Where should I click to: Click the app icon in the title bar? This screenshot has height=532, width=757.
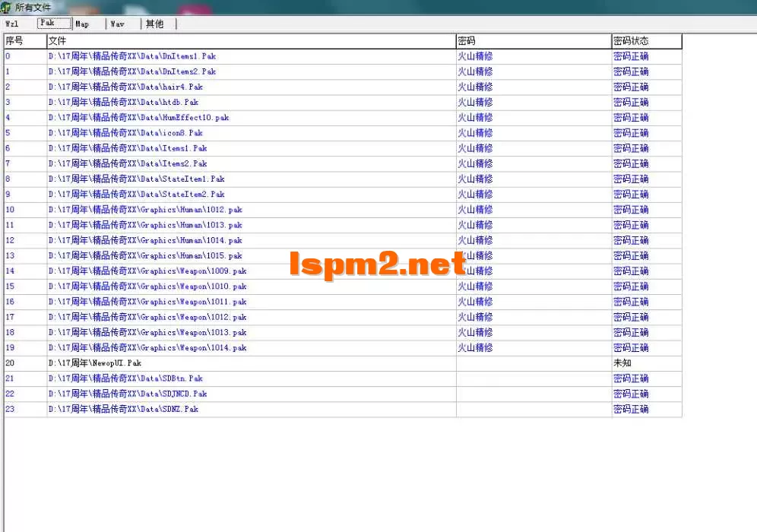[x=6, y=8]
